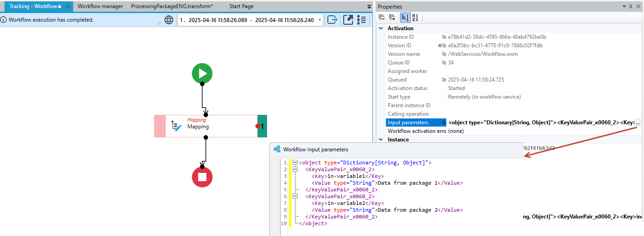The height and width of the screenshot is (236, 644).
Task: Click Data from package 1 value line
Action: click(x=387, y=183)
